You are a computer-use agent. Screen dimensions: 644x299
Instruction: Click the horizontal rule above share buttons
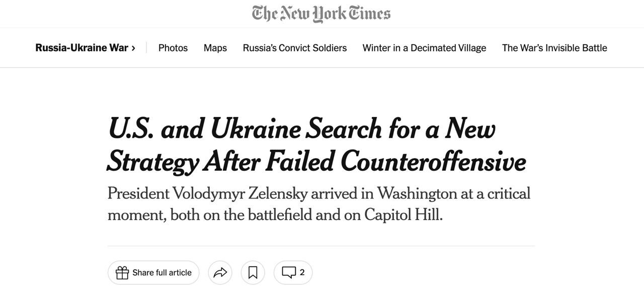(x=321, y=246)
